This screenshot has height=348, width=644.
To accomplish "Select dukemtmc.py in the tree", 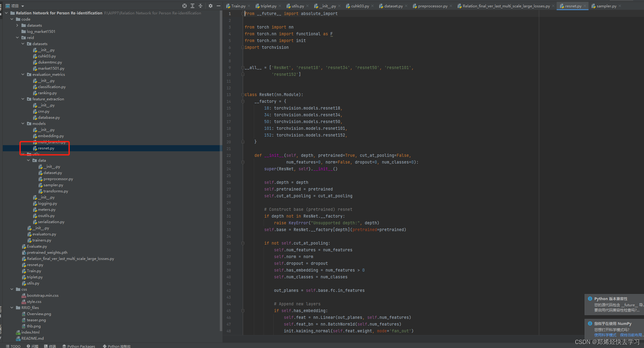I will pos(50,62).
